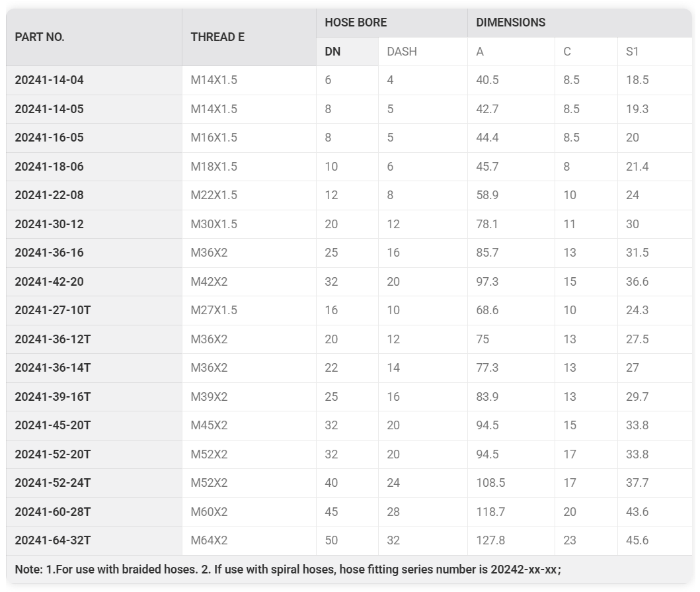The image size is (700, 592).
Task: Select part number 20241-30-12
Action: point(50,224)
